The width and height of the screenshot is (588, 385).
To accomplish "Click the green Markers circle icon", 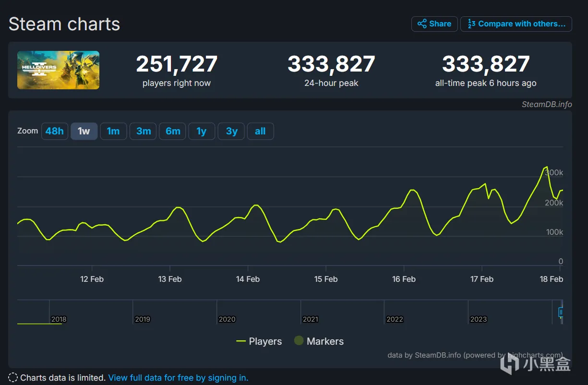I will tap(299, 341).
